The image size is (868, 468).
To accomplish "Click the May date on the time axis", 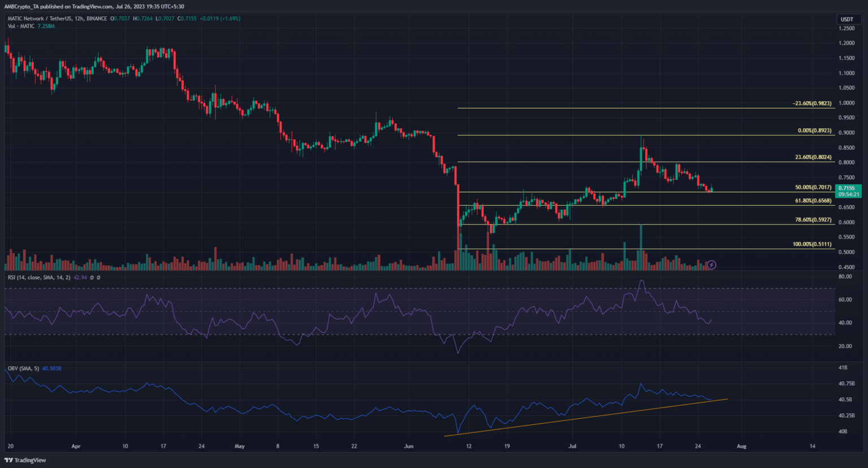I will point(240,446).
